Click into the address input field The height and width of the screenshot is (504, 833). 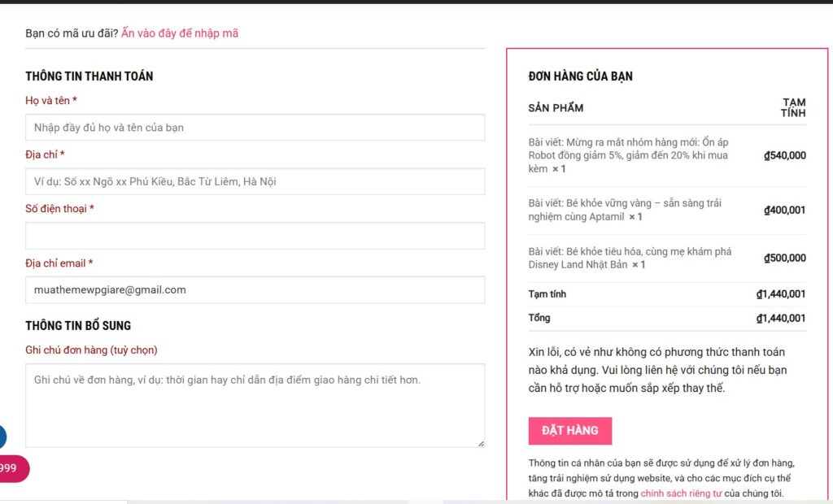255,181
